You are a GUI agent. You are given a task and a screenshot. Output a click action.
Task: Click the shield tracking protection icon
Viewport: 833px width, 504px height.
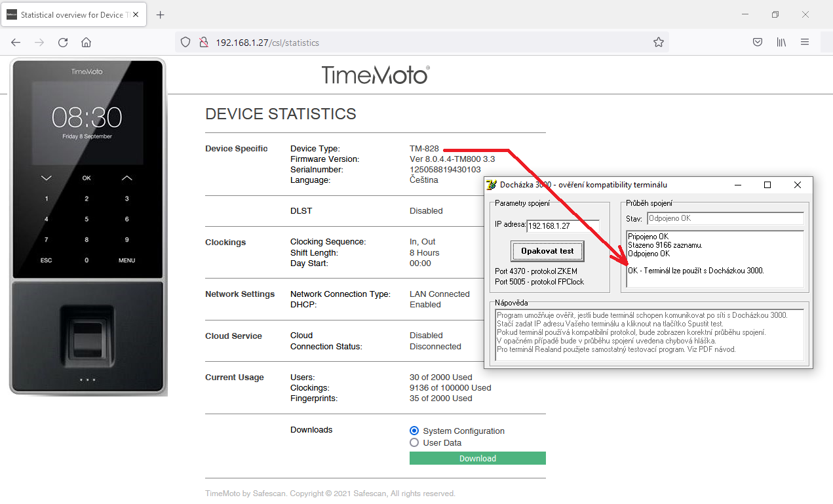[x=185, y=43]
